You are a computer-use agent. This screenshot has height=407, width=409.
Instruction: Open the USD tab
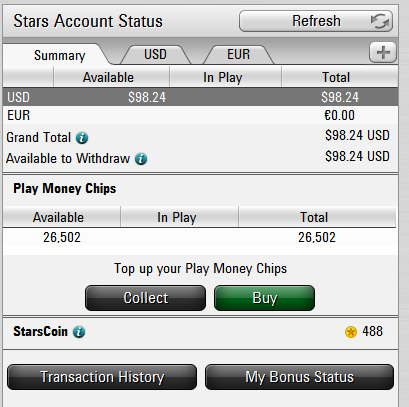(155, 54)
